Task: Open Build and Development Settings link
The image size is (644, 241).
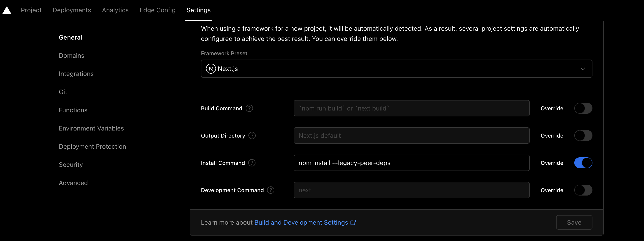Action: (301, 222)
